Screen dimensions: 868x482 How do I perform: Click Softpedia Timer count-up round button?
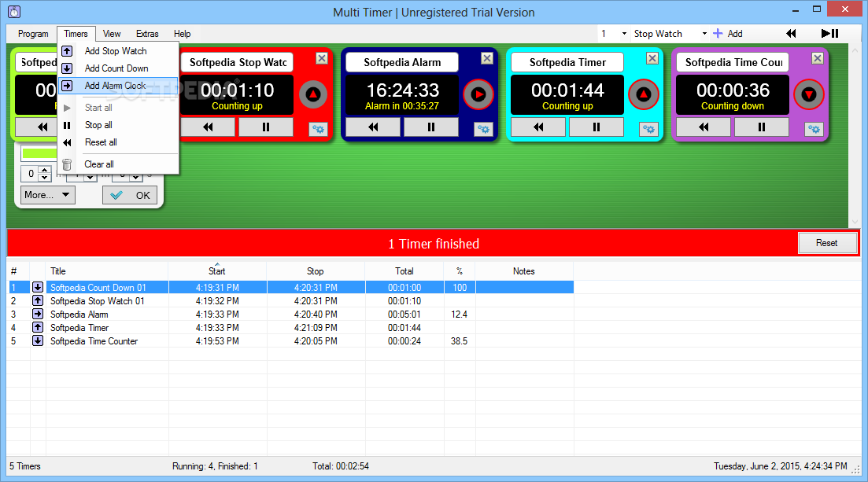pyautogui.click(x=643, y=94)
